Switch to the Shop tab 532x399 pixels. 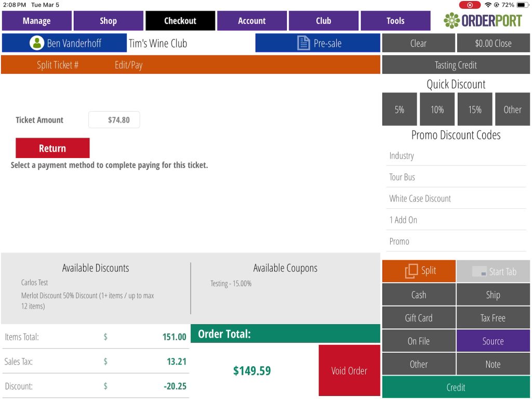coord(108,21)
